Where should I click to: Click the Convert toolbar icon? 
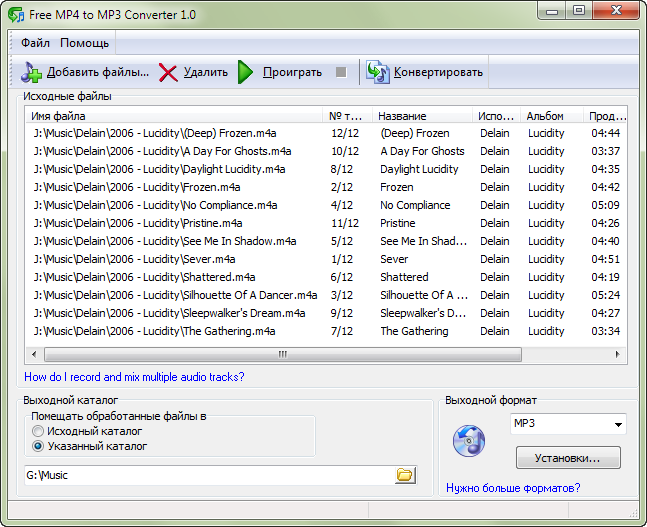click(378, 72)
